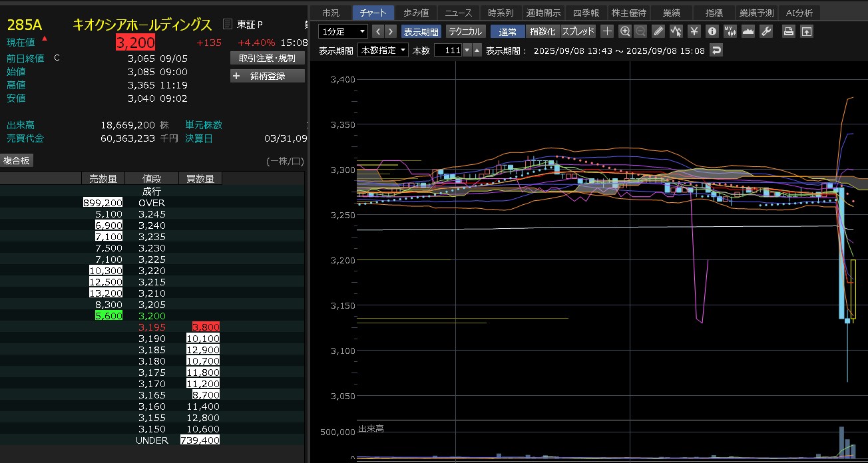Click the current price 3,200 box
The width and height of the screenshot is (868, 463).
pyautogui.click(x=135, y=43)
